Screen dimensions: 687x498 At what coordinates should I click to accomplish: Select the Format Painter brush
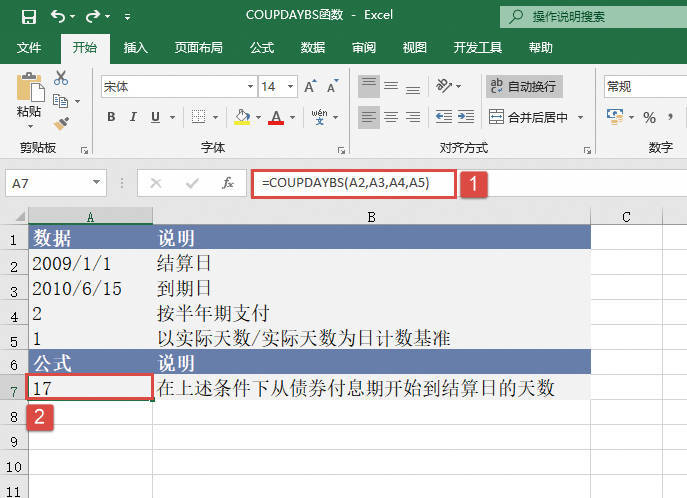(x=61, y=123)
